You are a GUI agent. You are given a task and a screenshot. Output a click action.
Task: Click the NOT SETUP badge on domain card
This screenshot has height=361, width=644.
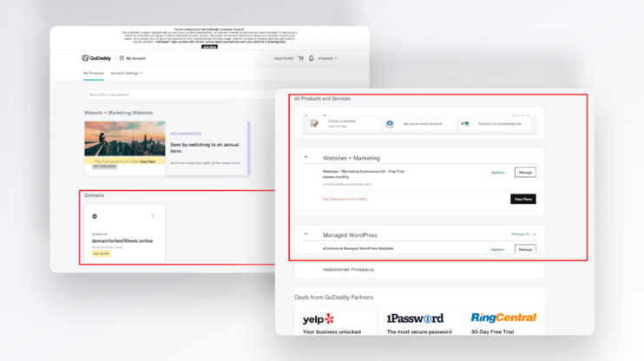[x=101, y=253]
